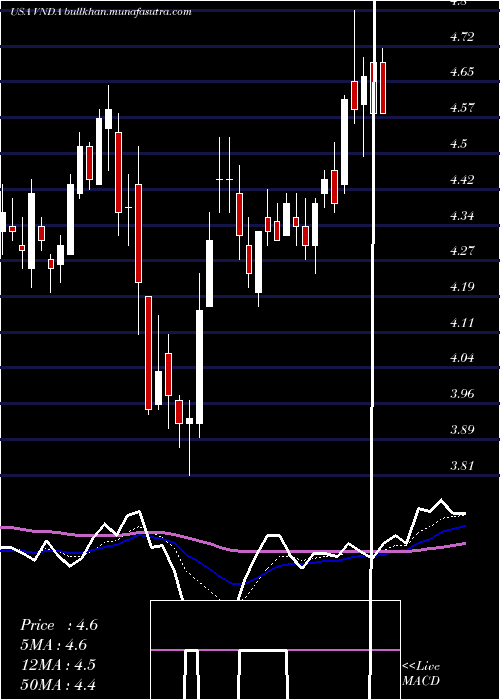Click the 4.27 price axis label
The width and height of the screenshot is (500, 700).
pos(462,250)
